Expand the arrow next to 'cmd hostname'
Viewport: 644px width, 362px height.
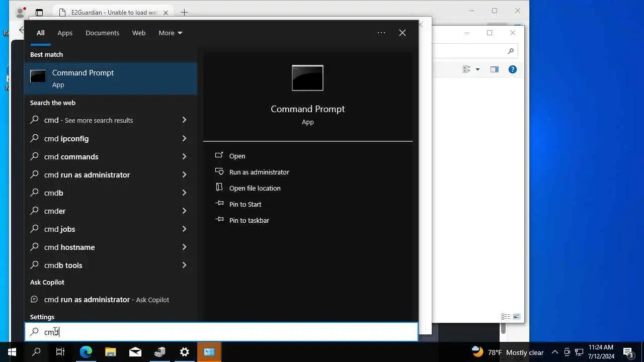tap(184, 247)
